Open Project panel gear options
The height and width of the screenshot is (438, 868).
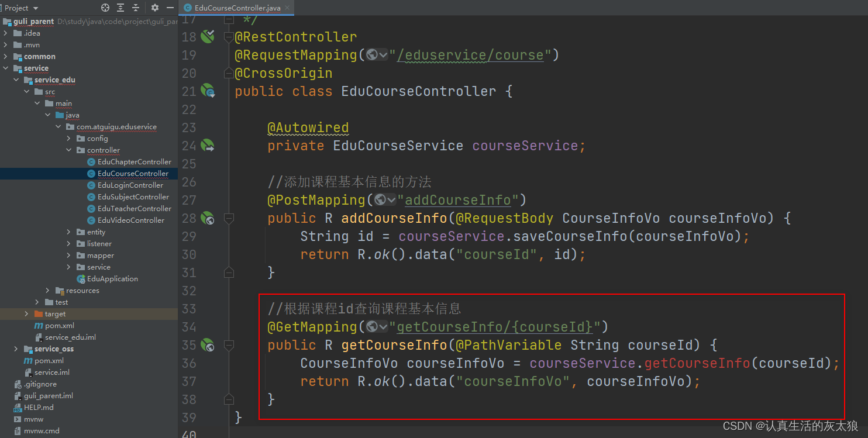155,8
